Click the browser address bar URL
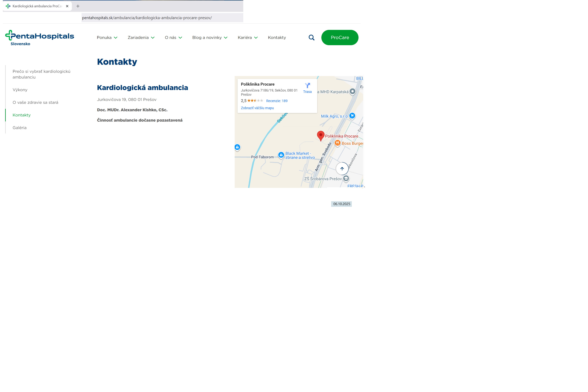 click(x=147, y=18)
